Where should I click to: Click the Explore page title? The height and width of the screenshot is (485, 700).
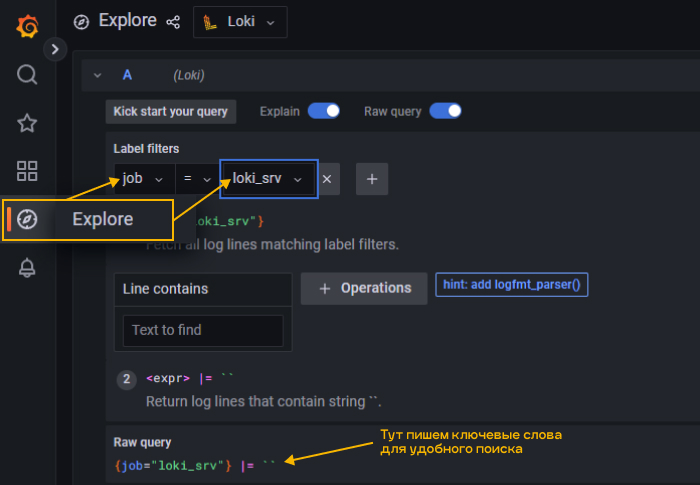[128, 21]
